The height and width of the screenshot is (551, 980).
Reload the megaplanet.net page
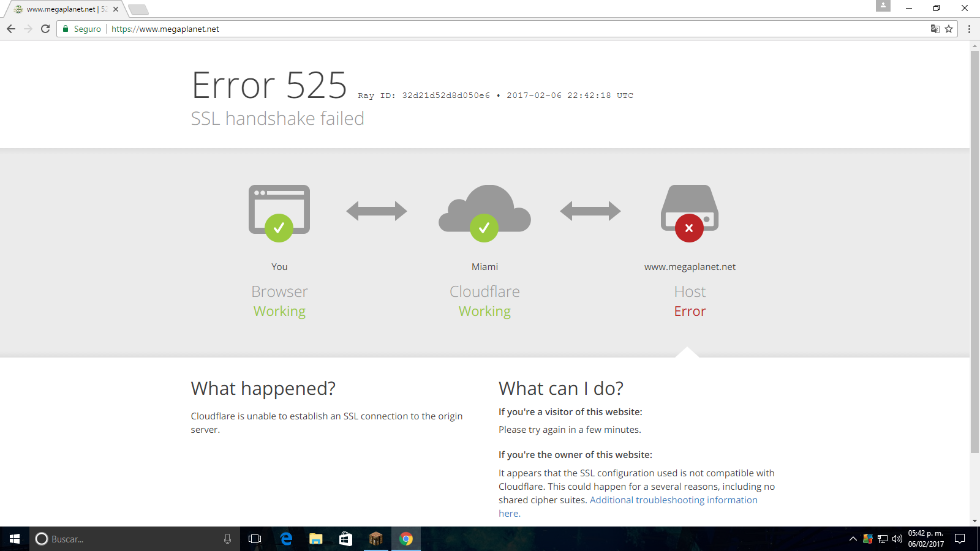(x=45, y=29)
